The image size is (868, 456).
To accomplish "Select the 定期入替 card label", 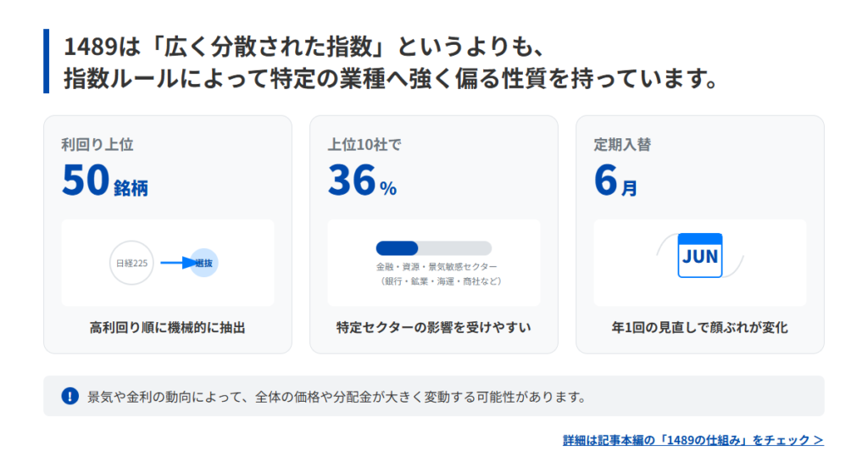I will pos(622,145).
